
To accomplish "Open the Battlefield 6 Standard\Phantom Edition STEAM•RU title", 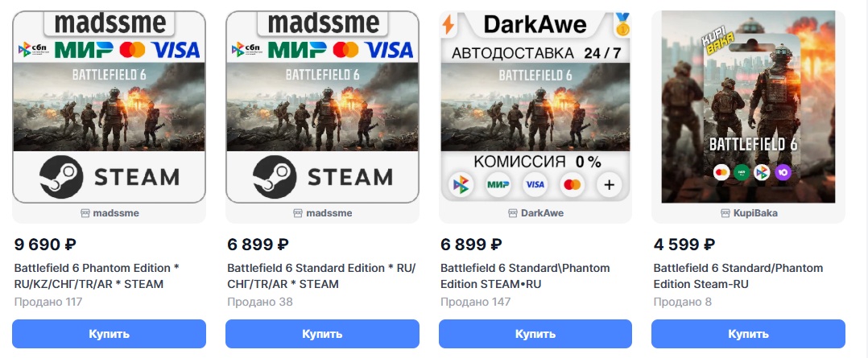I will [x=525, y=276].
